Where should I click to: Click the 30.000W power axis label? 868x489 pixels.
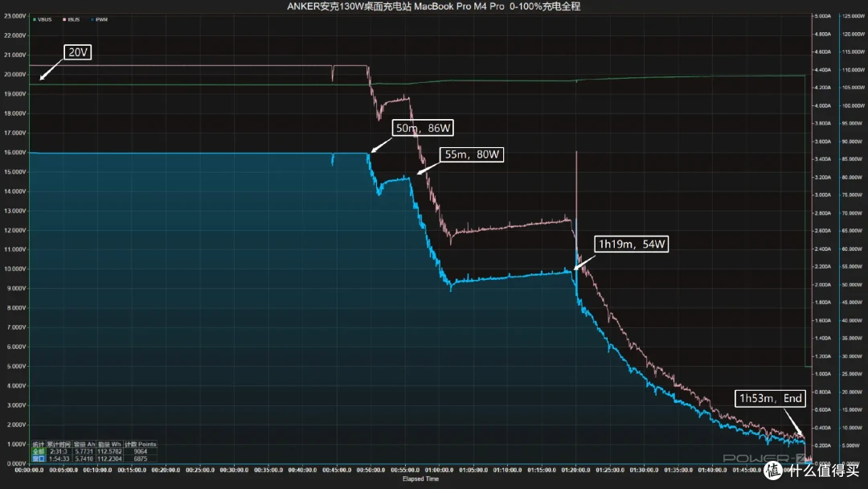853,356
